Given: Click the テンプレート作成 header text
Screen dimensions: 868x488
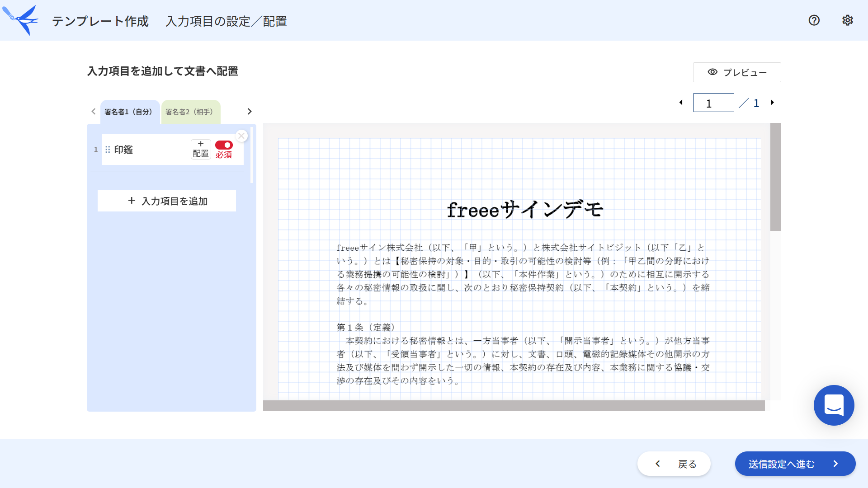Looking at the screenshot, I should 100,21.
